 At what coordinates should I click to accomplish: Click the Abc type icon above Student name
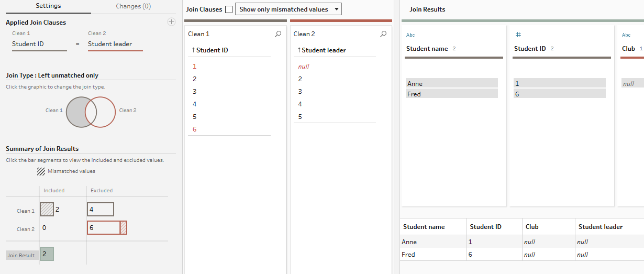pos(410,35)
